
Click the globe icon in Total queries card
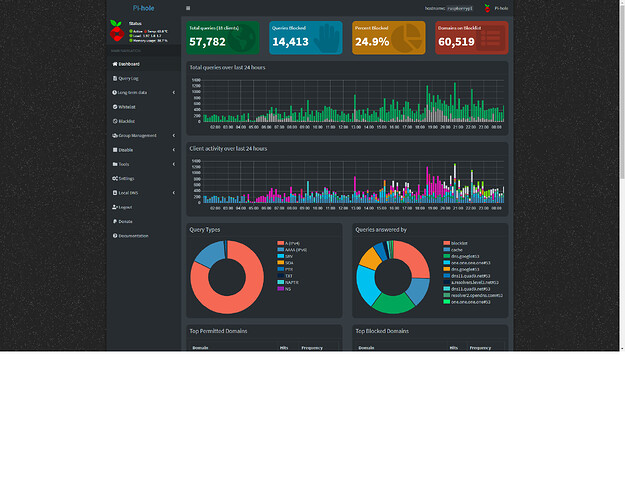242,38
